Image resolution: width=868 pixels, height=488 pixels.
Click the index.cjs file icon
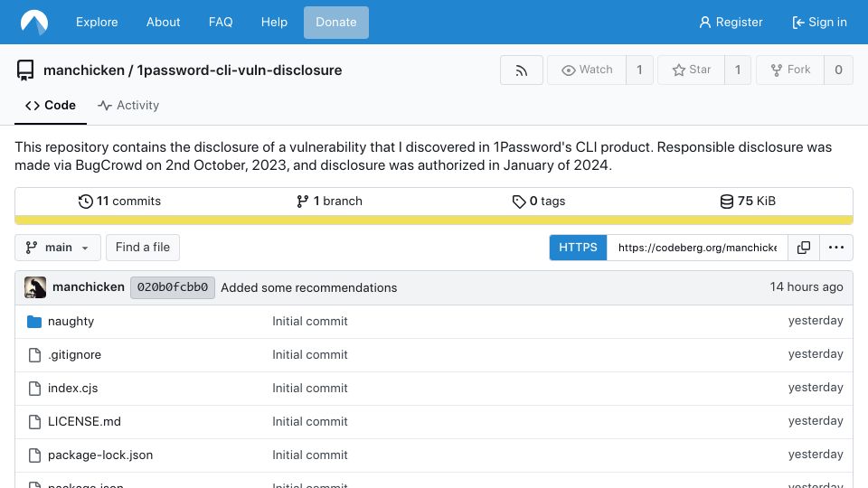[x=34, y=389]
